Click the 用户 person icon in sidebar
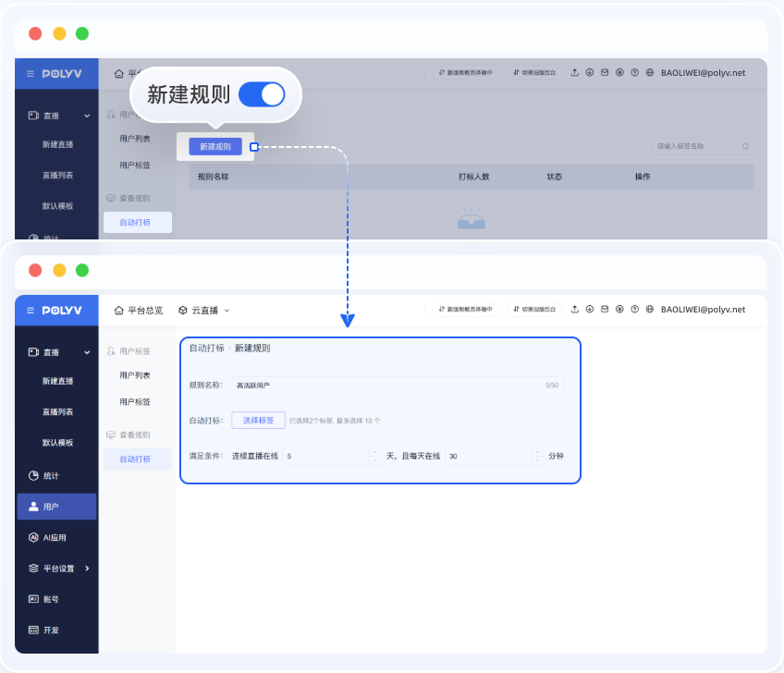This screenshot has width=784, height=673. tap(33, 507)
